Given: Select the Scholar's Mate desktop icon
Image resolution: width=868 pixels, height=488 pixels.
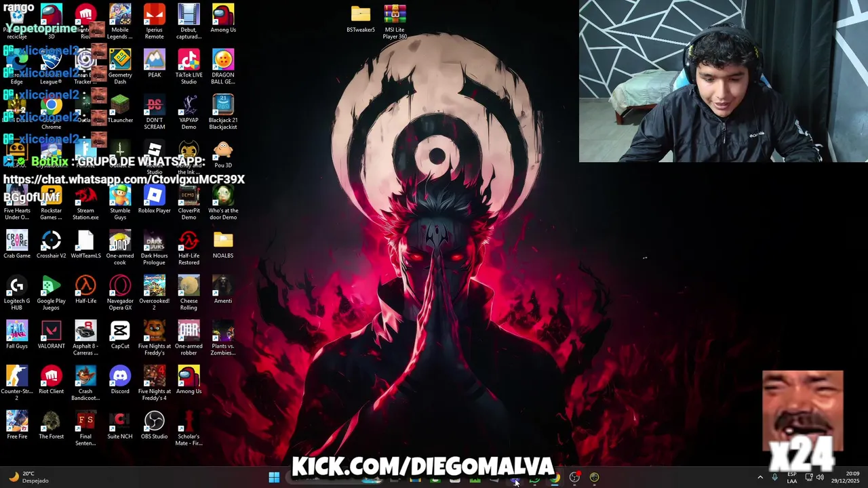Looking at the screenshot, I should tap(189, 428).
